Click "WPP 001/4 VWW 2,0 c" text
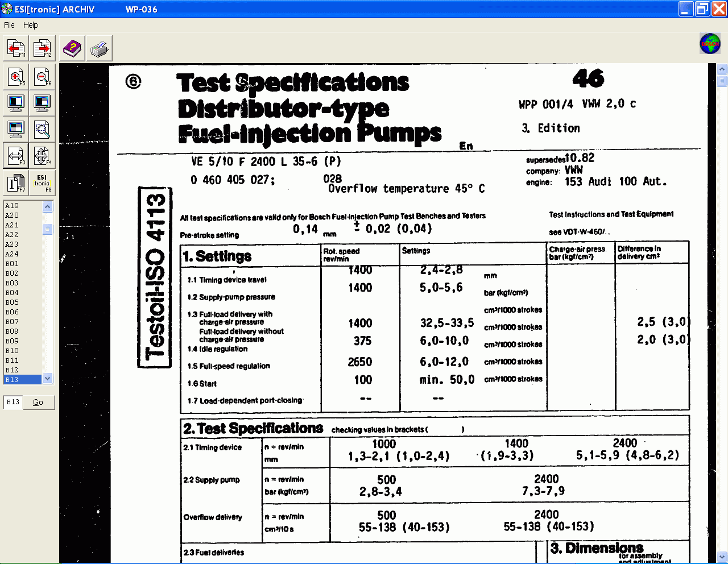Image resolution: width=728 pixels, height=564 pixels. 577,104
